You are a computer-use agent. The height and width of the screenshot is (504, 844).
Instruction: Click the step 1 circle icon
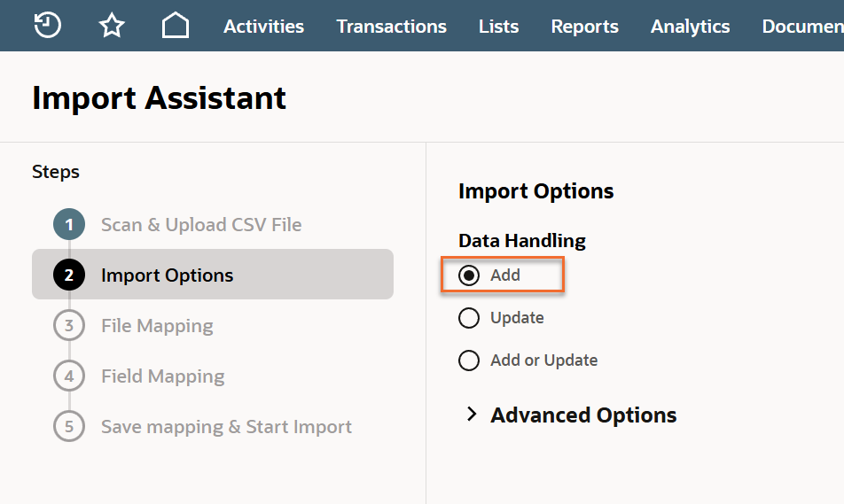(69, 225)
